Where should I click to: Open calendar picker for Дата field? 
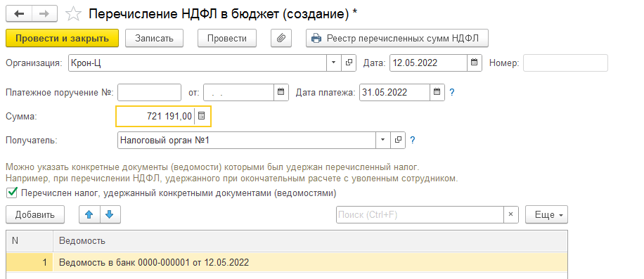[x=474, y=63]
